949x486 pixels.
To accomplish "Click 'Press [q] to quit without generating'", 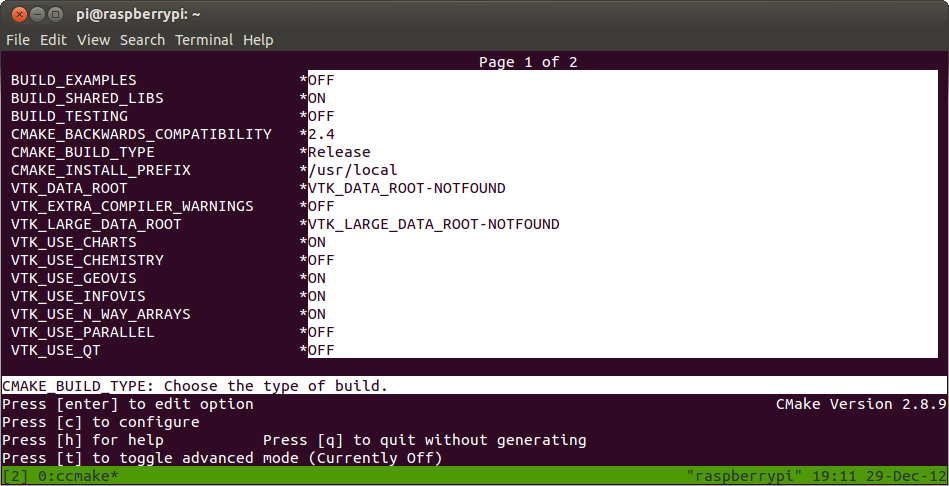I will pos(425,440).
